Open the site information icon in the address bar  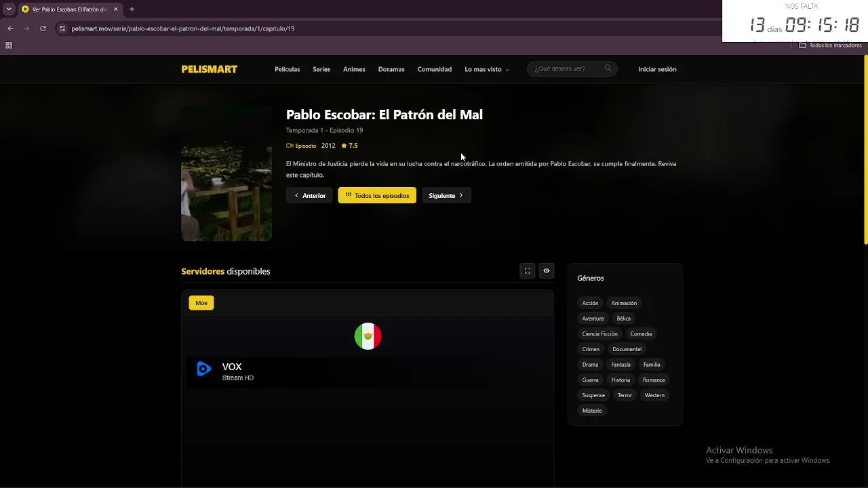[x=62, y=28]
